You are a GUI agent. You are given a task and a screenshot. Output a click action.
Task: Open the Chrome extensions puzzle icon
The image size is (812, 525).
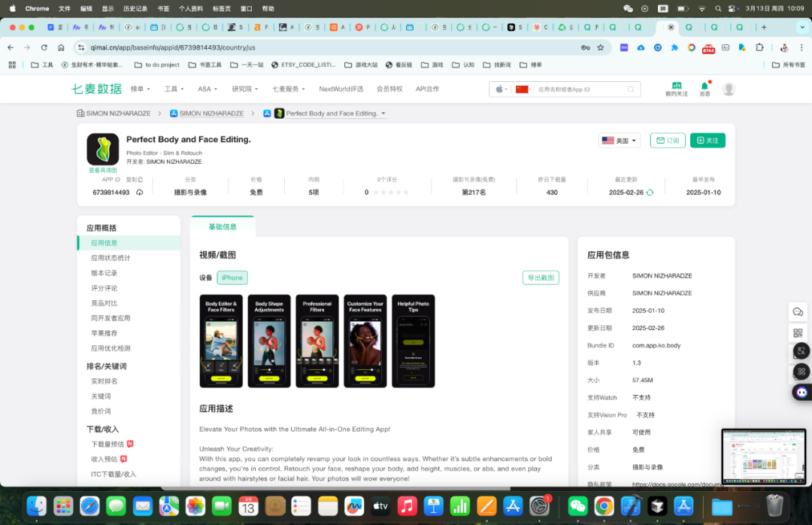tap(759, 47)
